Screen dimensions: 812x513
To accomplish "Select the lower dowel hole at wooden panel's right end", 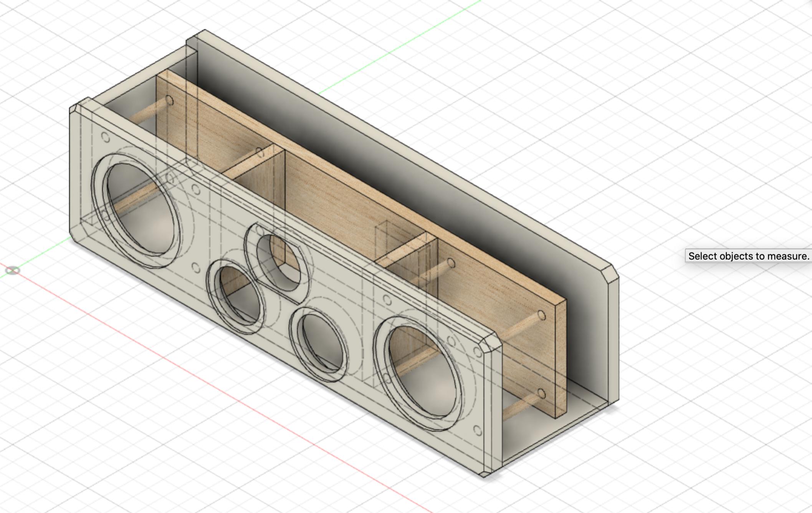I will [541, 393].
